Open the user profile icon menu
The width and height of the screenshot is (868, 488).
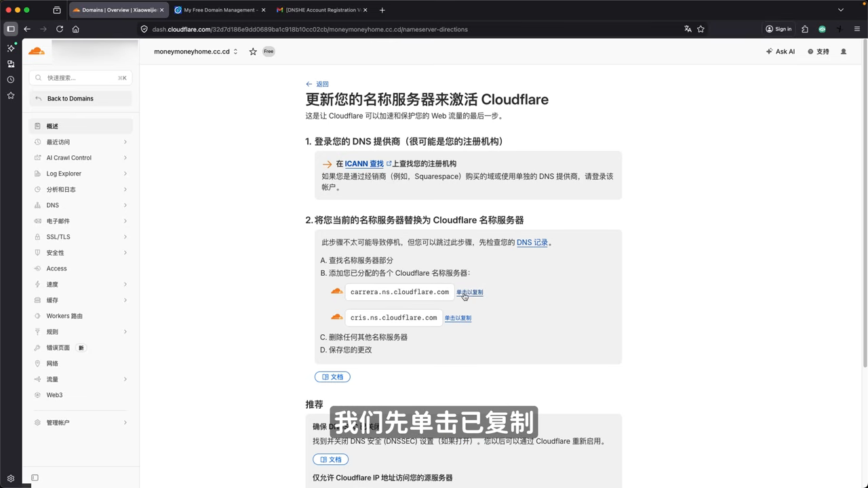click(844, 52)
